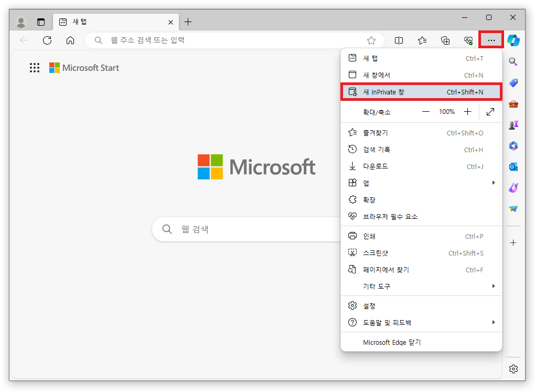Choose Microsoft Edge 닫기 menu item

coord(421,342)
